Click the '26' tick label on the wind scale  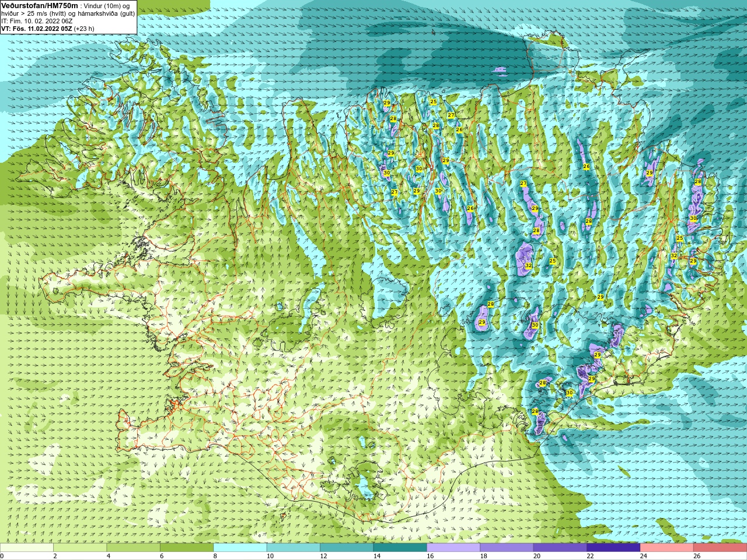click(697, 556)
